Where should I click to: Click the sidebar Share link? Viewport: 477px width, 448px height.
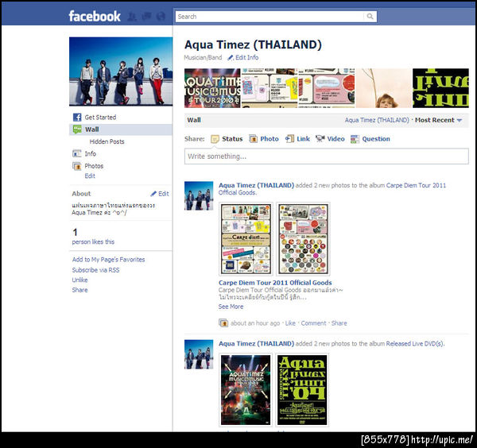coord(79,290)
